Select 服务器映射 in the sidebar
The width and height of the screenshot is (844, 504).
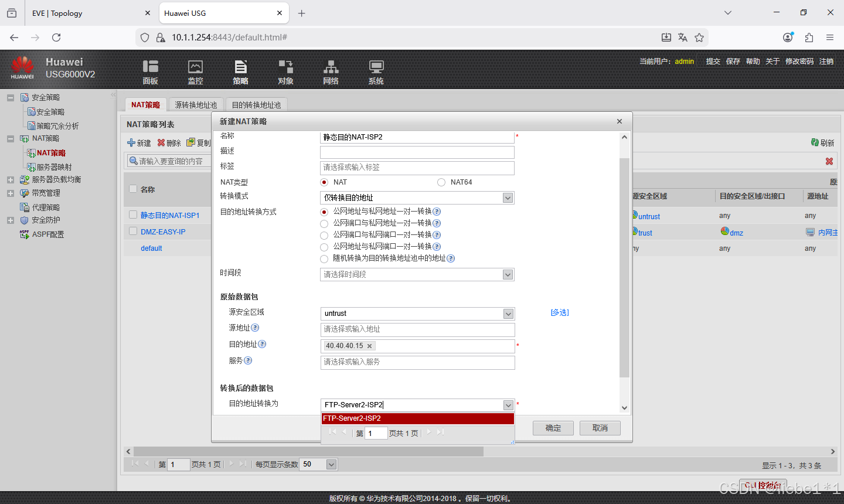(54, 167)
